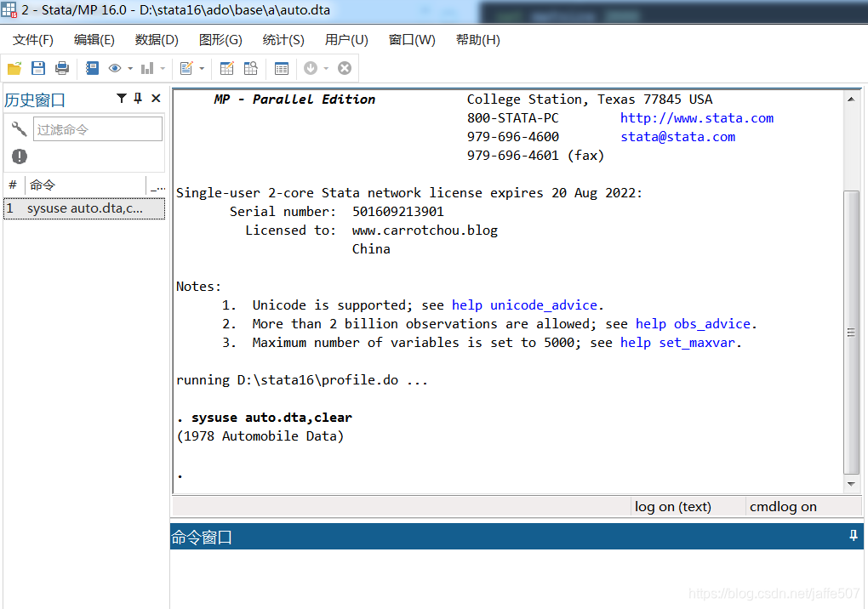
Task: Close the 历史窗口 panel
Action: click(156, 99)
